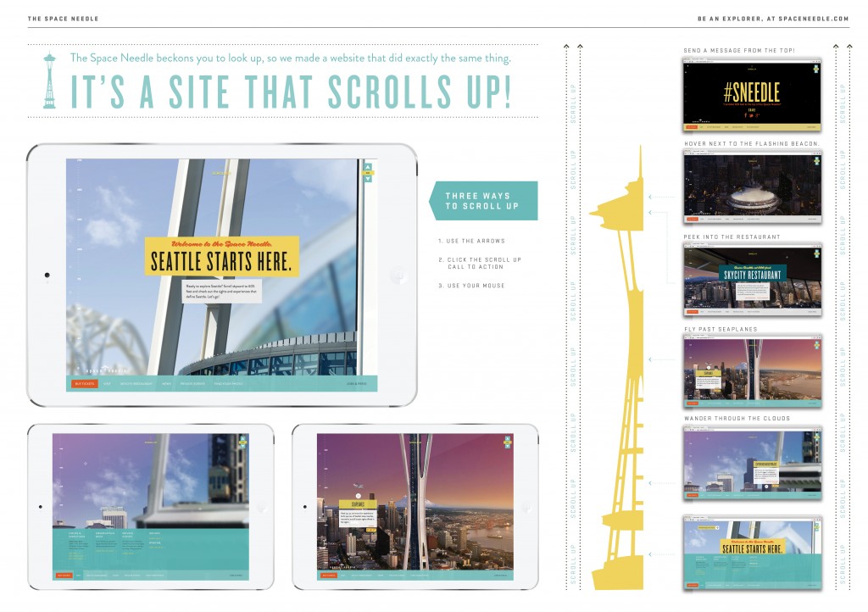868x612 pixels.
Task: Click the text '3. Use your mouse'
Action: click(x=471, y=286)
